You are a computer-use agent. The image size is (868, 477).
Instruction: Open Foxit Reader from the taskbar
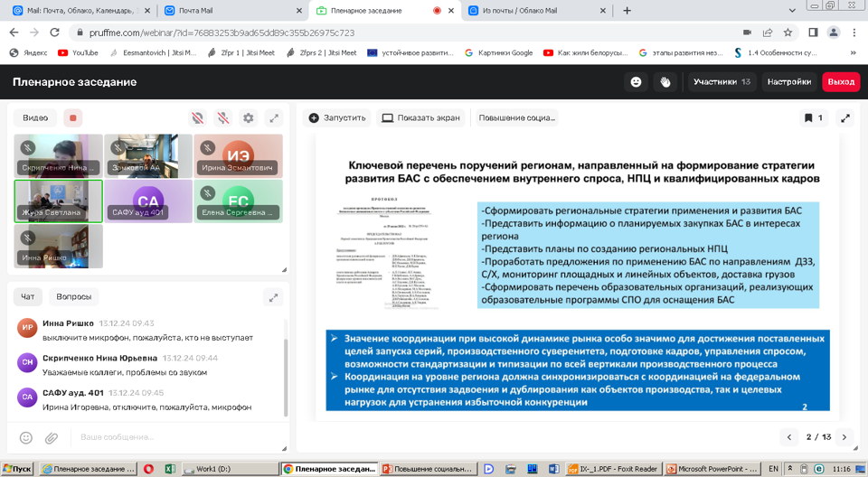coord(610,469)
